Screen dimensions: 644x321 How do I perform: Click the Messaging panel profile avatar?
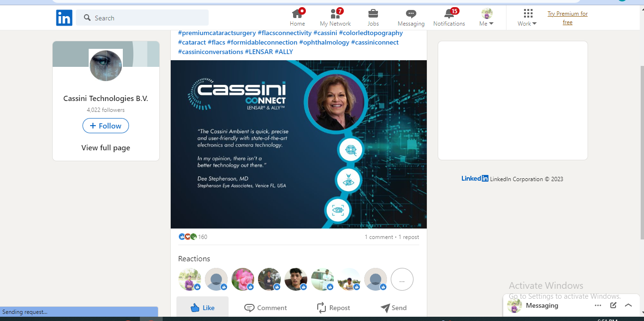click(x=515, y=305)
